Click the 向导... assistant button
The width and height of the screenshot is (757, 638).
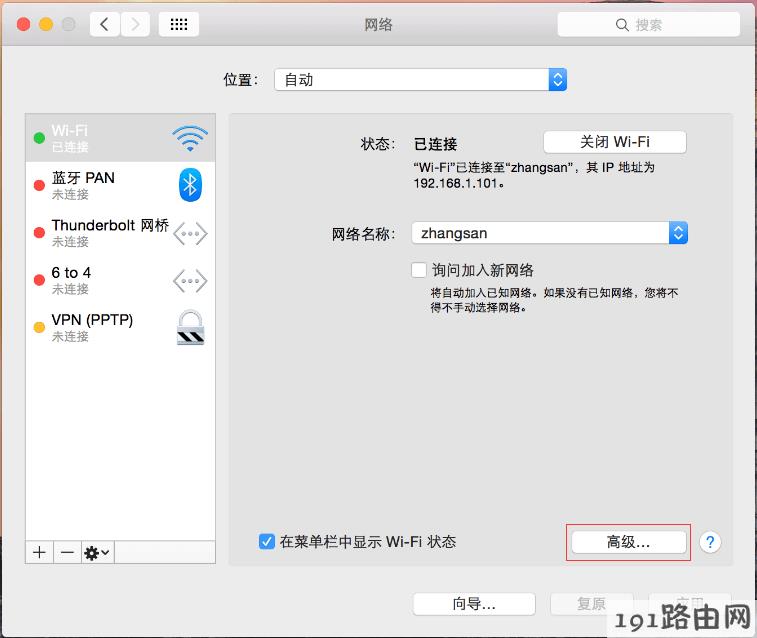tap(474, 604)
